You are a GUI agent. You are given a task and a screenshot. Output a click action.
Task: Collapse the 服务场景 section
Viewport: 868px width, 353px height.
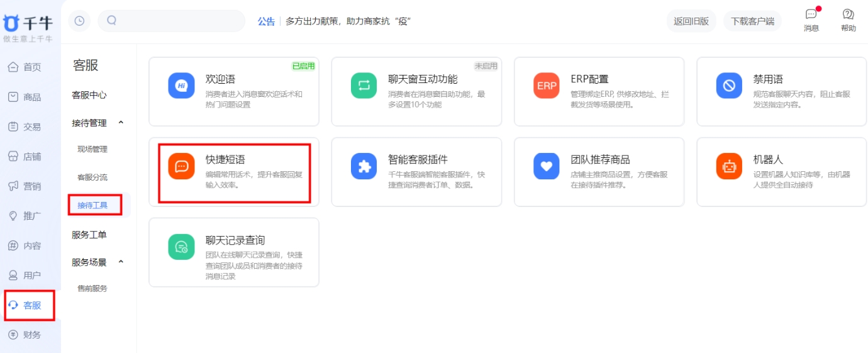click(121, 262)
